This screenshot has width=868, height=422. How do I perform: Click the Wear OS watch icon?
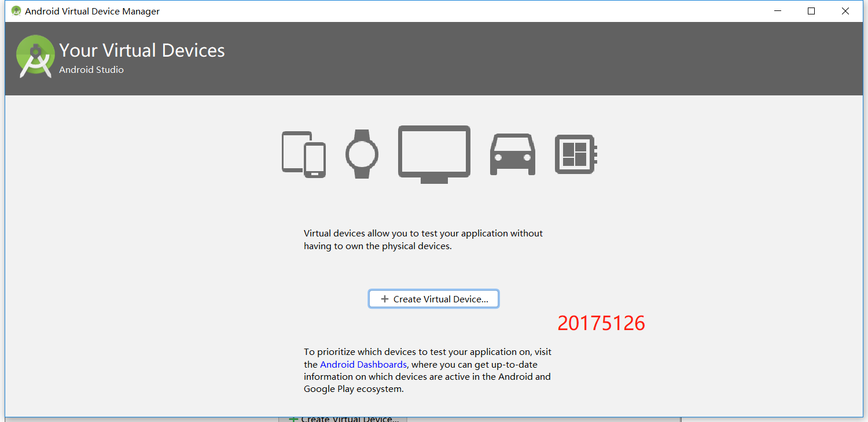(362, 154)
